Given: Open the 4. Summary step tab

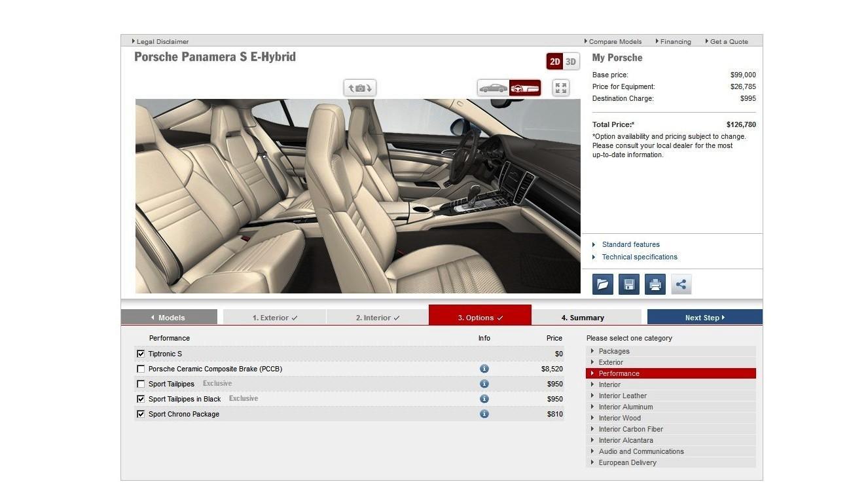Looking at the screenshot, I should point(583,317).
